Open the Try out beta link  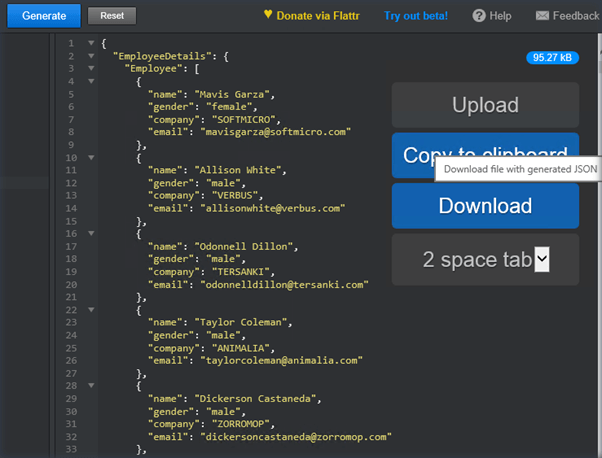coord(416,16)
